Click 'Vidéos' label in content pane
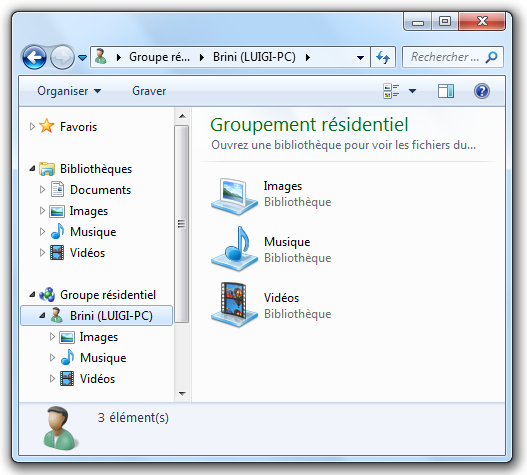The height and width of the screenshot is (475, 527). point(281,298)
